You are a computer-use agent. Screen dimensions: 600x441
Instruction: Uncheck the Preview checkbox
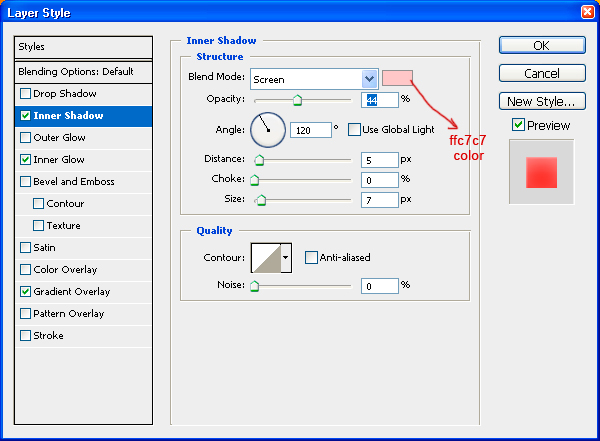(x=518, y=125)
